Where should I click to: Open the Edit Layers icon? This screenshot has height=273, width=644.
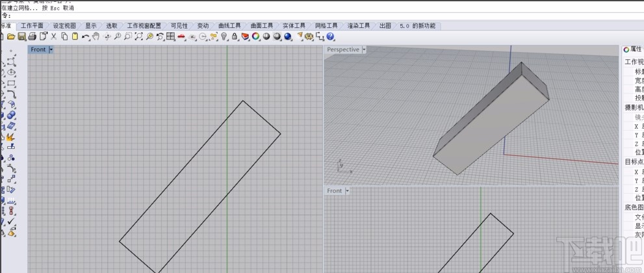pyautogui.click(x=245, y=36)
